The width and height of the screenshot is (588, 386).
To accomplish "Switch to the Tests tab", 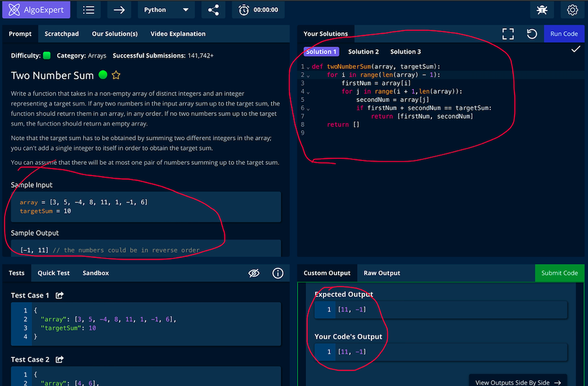I will (16, 273).
